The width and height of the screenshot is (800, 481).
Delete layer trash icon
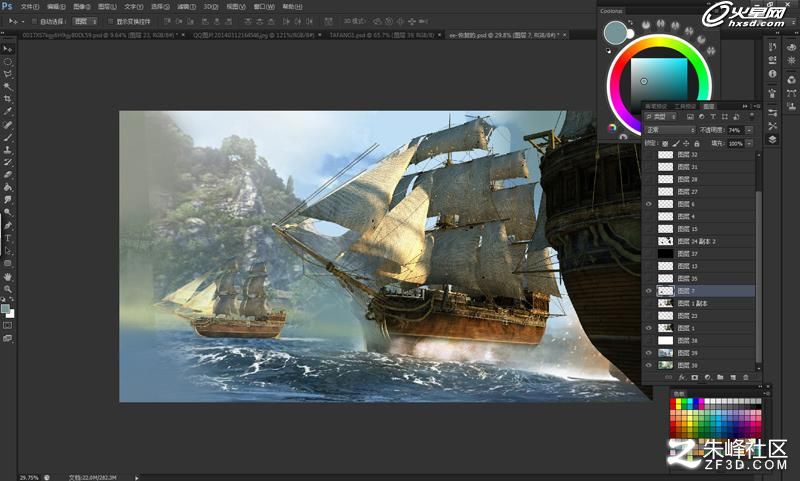point(745,377)
